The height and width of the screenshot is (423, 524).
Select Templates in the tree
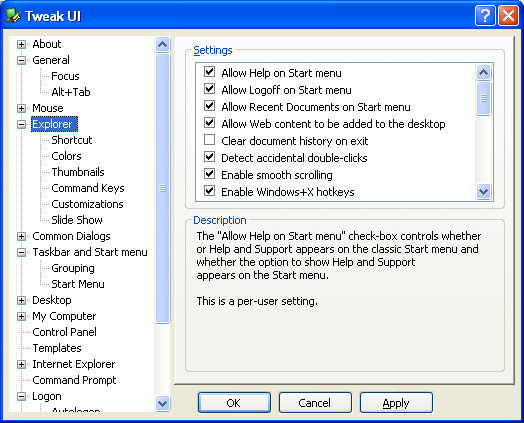coord(57,348)
